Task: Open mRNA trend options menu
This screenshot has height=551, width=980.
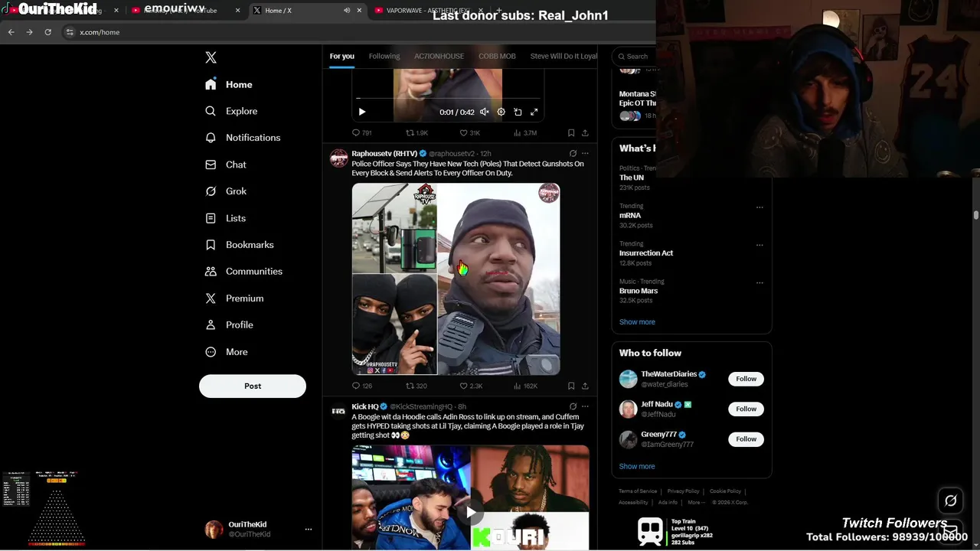Action: pos(759,207)
